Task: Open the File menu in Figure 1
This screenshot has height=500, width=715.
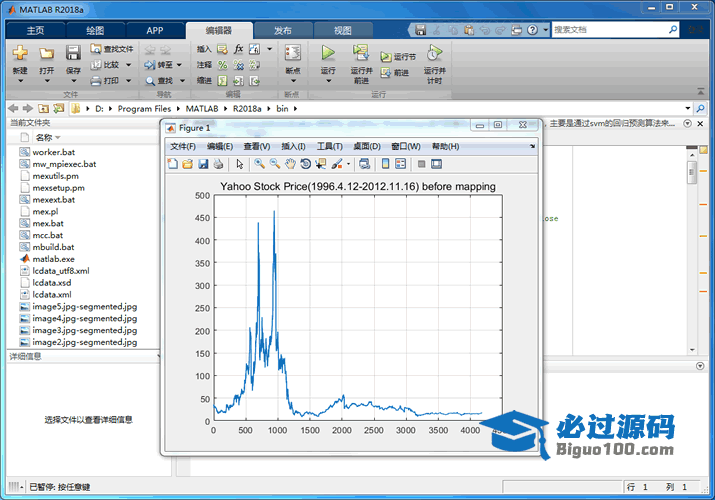Action: coord(183,146)
